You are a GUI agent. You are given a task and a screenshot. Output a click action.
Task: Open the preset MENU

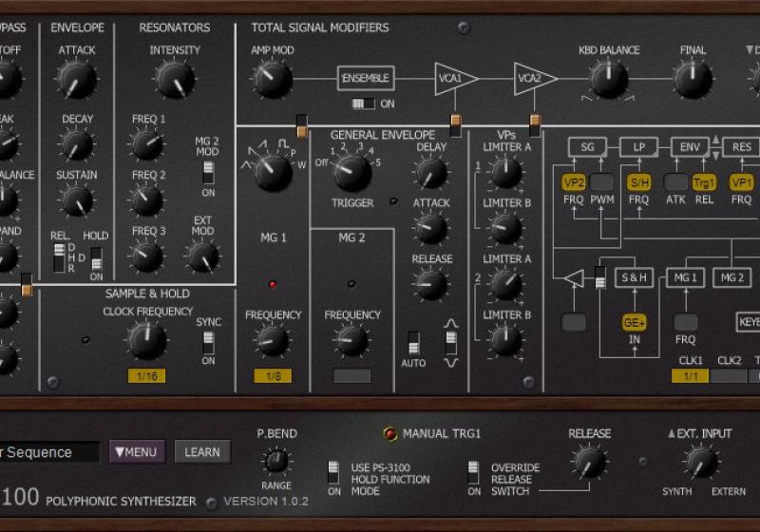pyautogui.click(x=138, y=452)
